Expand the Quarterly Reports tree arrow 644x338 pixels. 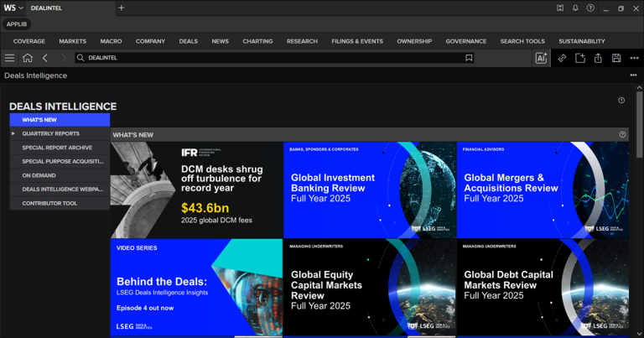pos(13,133)
